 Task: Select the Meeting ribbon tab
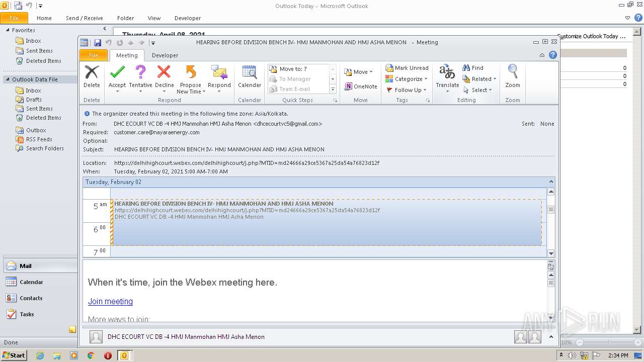127,55
